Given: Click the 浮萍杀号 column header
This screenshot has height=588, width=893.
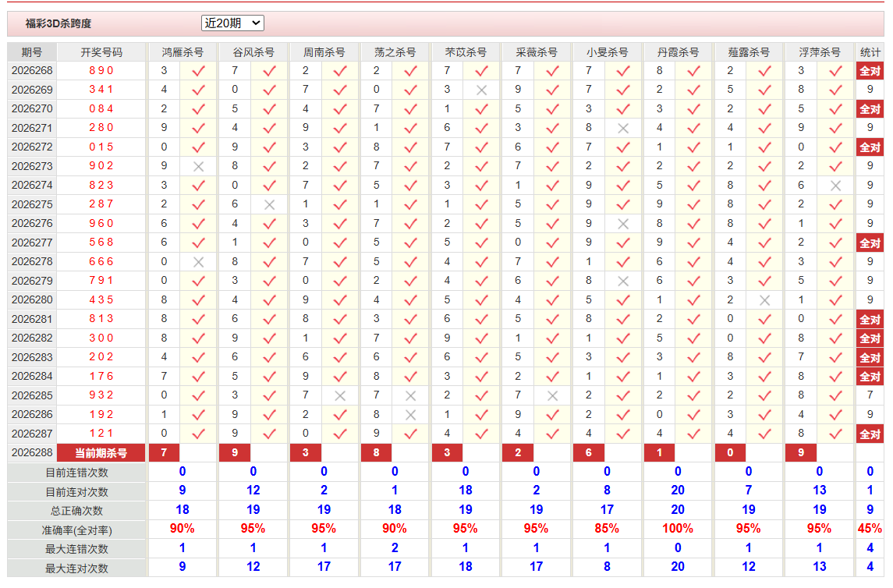Looking at the screenshot, I should (x=820, y=52).
